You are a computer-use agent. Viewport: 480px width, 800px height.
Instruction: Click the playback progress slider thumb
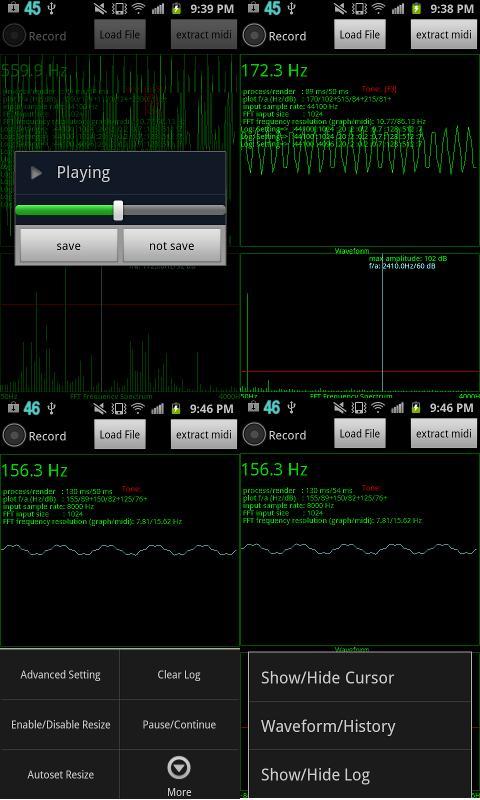pyautogui.click(x=118, y=210)
